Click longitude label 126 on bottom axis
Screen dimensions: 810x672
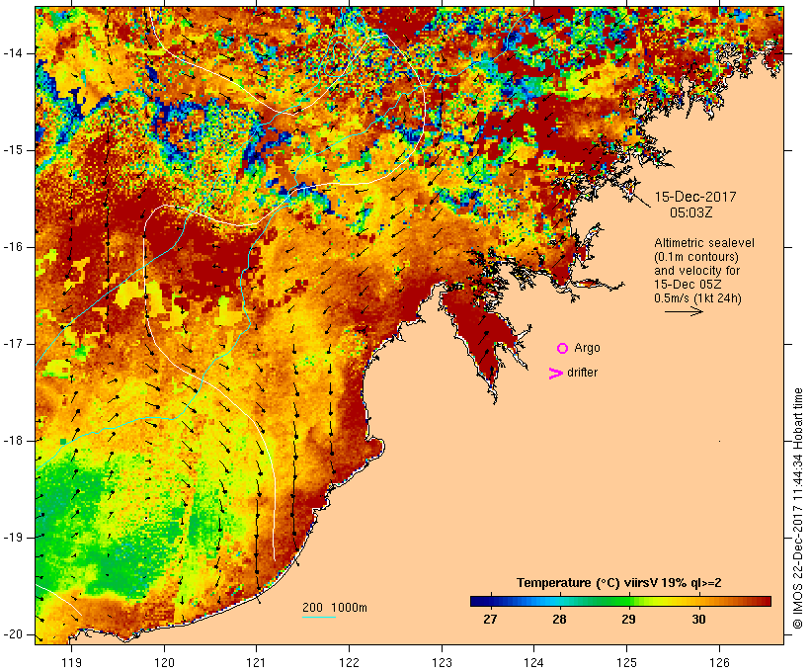pyautogui.click(x=719, y=662)
